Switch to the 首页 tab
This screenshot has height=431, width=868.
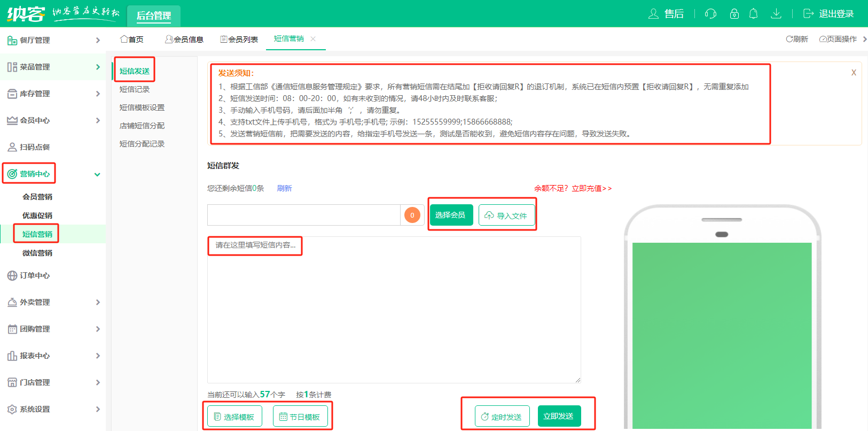(132, 39)
